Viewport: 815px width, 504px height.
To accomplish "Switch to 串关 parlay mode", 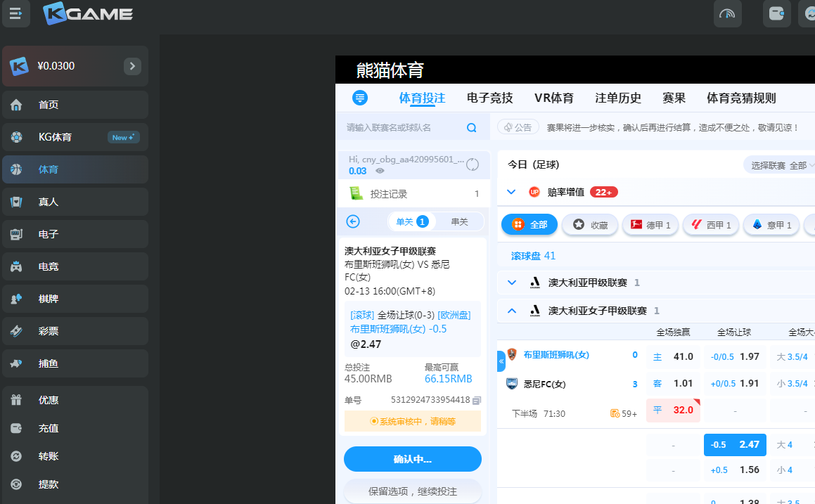I will pos(459,221).
